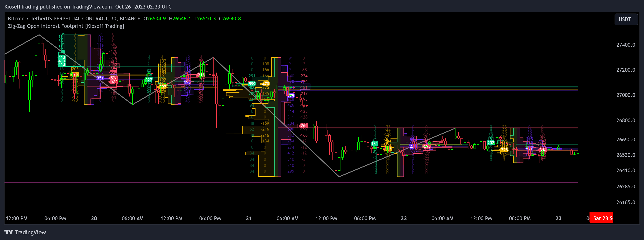Click the 26410.0 price axis label
The image size is (644, 240).
[626, 171]
